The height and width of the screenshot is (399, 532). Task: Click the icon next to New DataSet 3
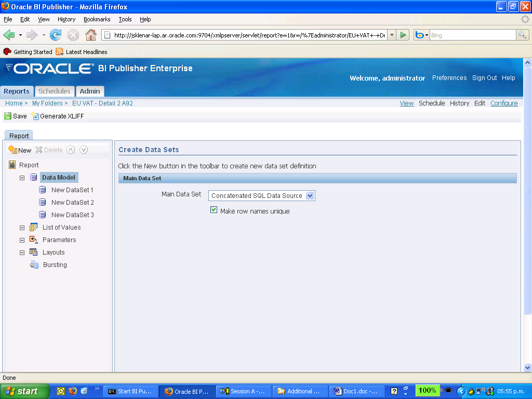pyautogui.click(x=43, y=215)
